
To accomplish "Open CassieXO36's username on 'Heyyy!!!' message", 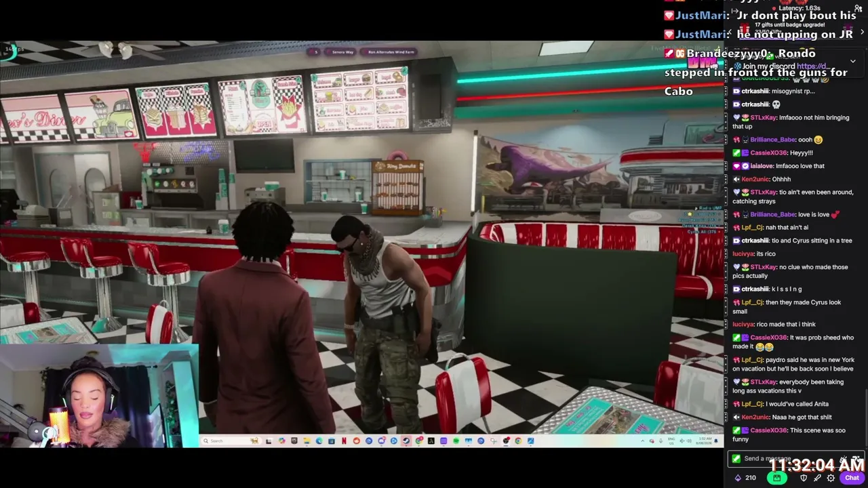I will tap(769, 153).
